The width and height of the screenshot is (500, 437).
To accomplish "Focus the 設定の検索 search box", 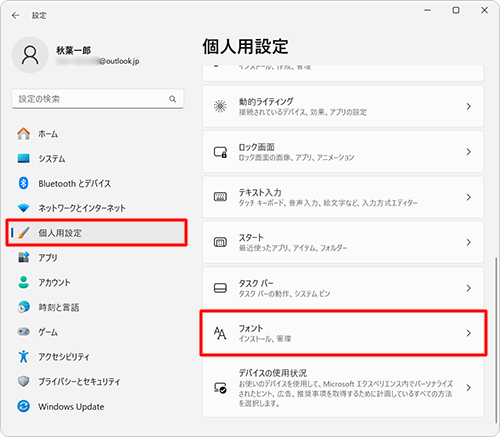I will pos(97,99).
